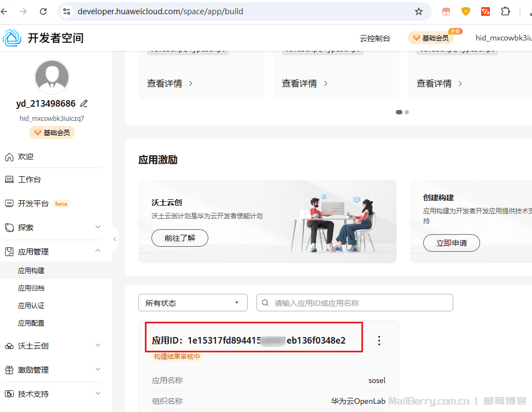Open the browser extensions puzzle icon
Screen dimensions: 532x412
[506, 11]
